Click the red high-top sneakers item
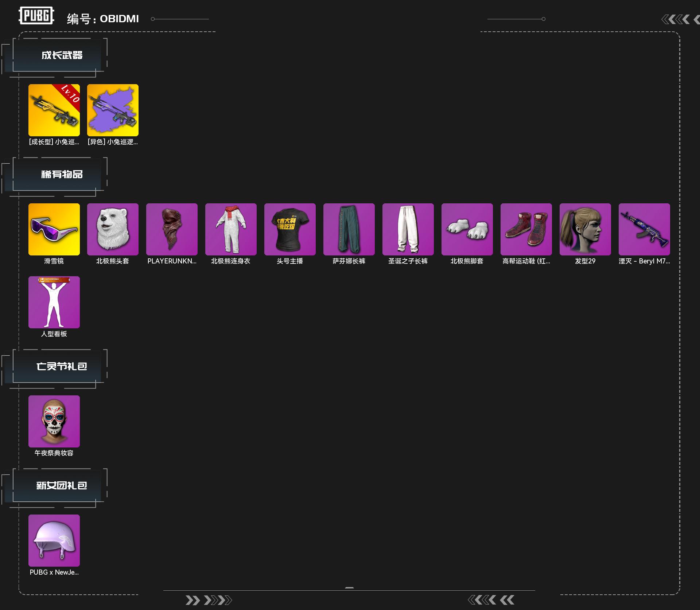 [x=526, y=229]
